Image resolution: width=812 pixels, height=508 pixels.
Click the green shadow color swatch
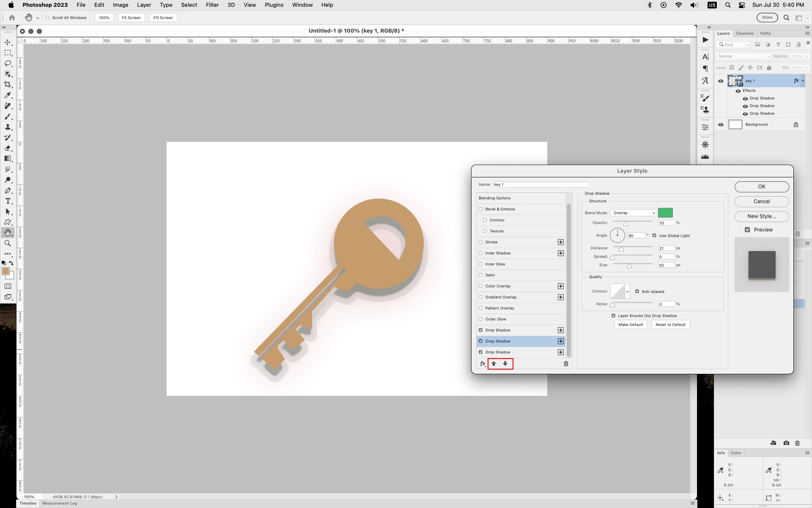tap(665, 213)
